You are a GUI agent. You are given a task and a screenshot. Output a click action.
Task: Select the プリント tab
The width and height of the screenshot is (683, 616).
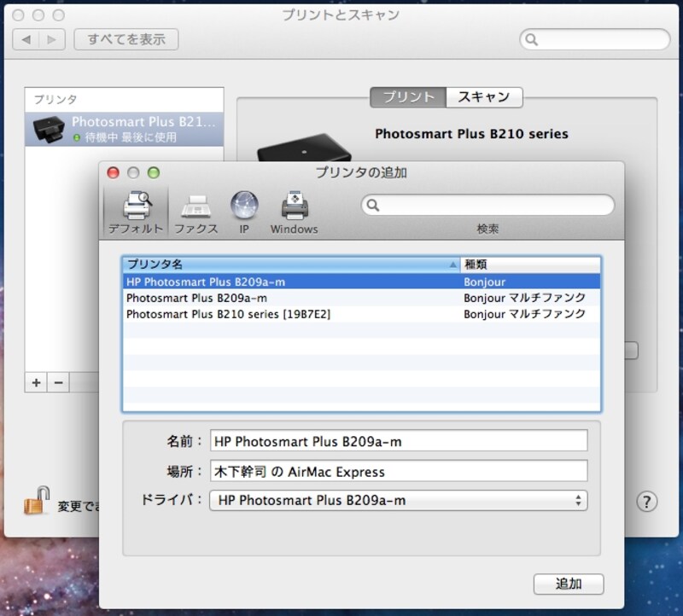pos(407,96)
